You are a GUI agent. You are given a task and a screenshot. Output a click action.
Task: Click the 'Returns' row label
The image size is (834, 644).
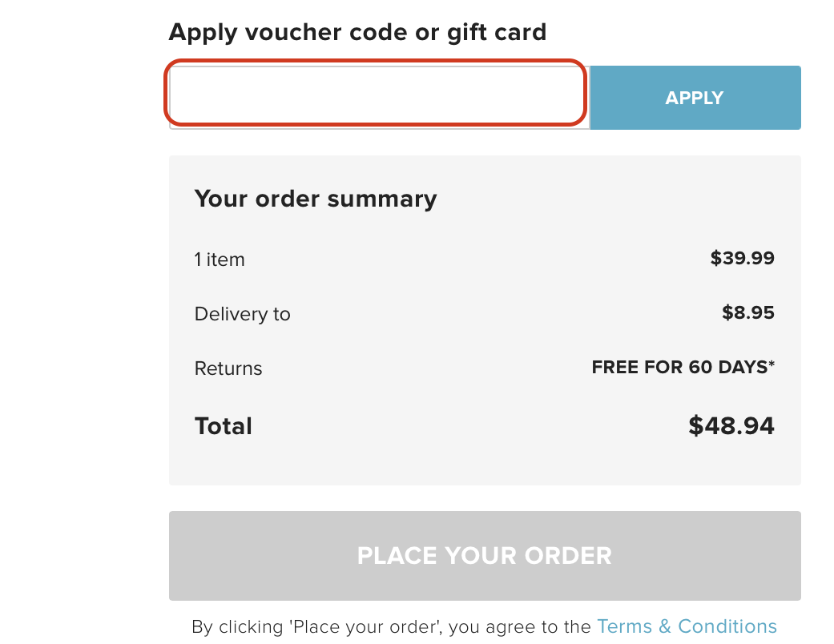pos(228,368)
